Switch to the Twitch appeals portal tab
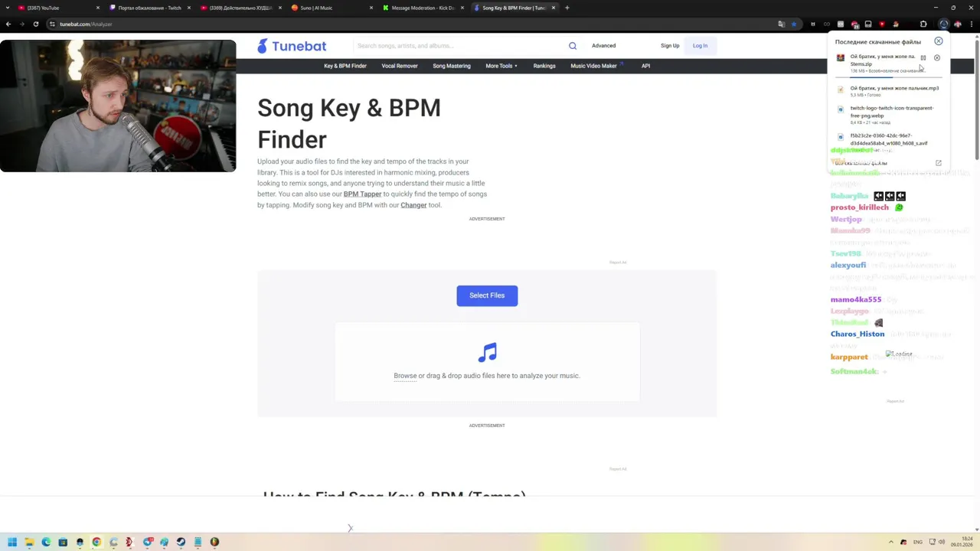 tap(149, 8)
